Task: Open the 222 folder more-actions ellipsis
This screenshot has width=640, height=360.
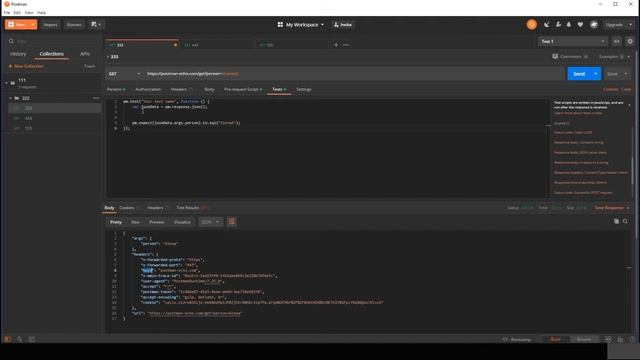Action: click(96, 98)
